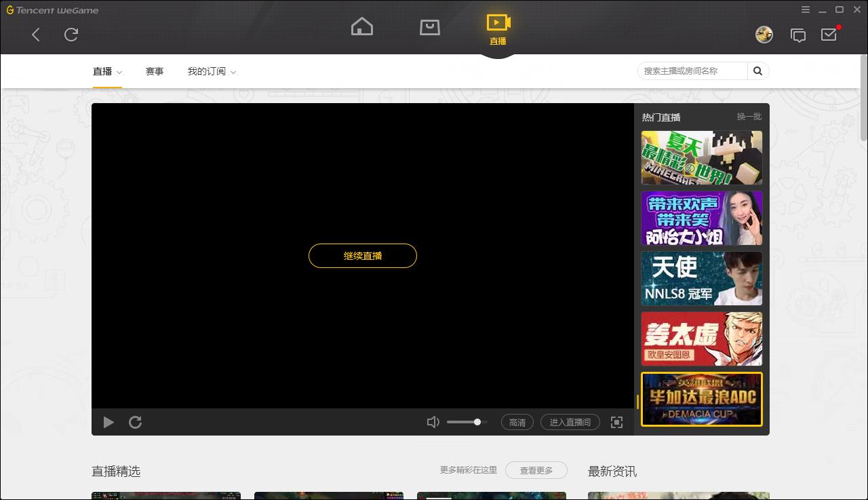The image size is (868, 500).
Task: Click the 继续直播 button to resume streaming
Action: tap(363, 256)
